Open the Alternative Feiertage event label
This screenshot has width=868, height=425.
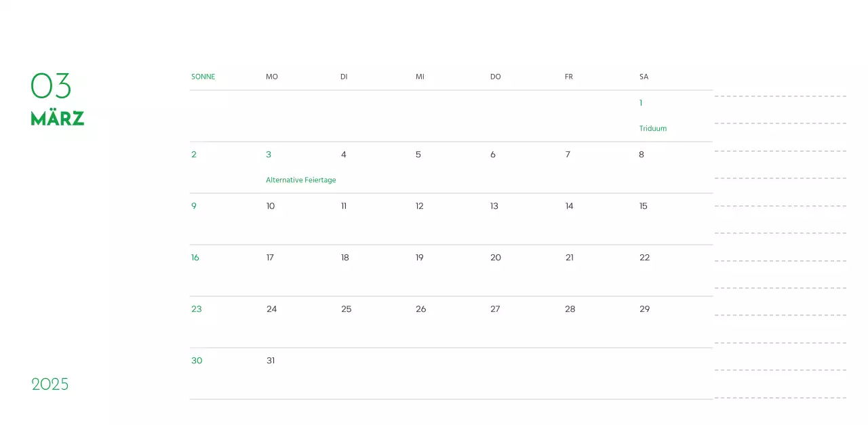(x=300, y=180)
